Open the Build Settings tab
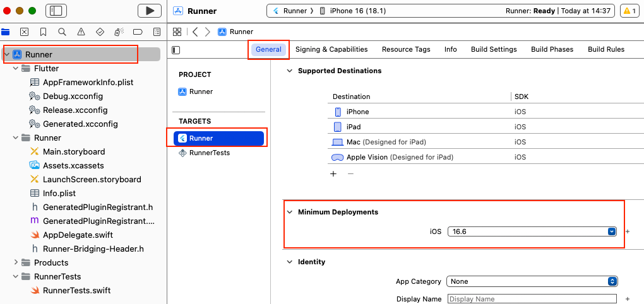The height and width of the screenshot is (304, 644). click(x=494, y=50)
